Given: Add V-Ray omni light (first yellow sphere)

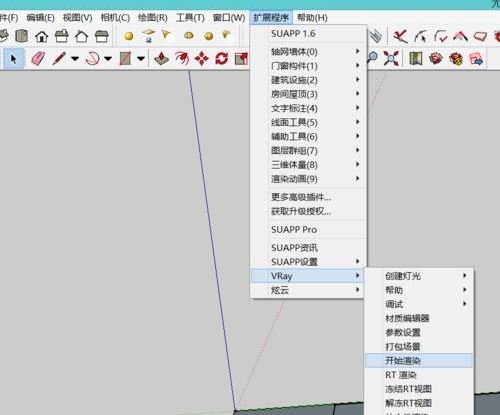Looking at the screenshot, I should click(129, 36).
